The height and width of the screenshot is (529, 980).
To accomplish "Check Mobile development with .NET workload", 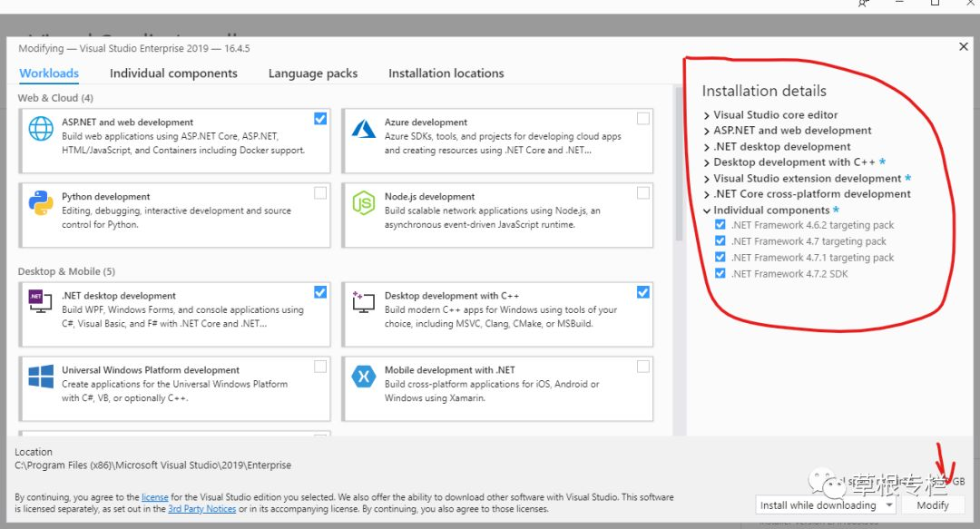I will click(642, 367).
